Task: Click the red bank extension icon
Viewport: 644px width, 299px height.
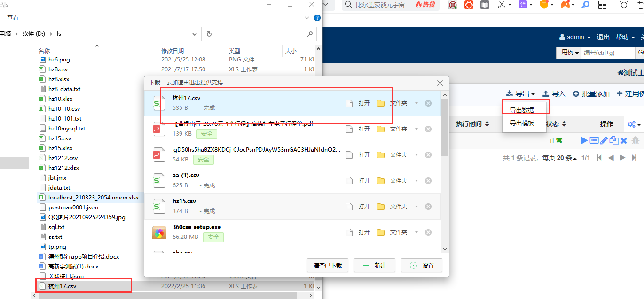Action: (x=453, y=5)
